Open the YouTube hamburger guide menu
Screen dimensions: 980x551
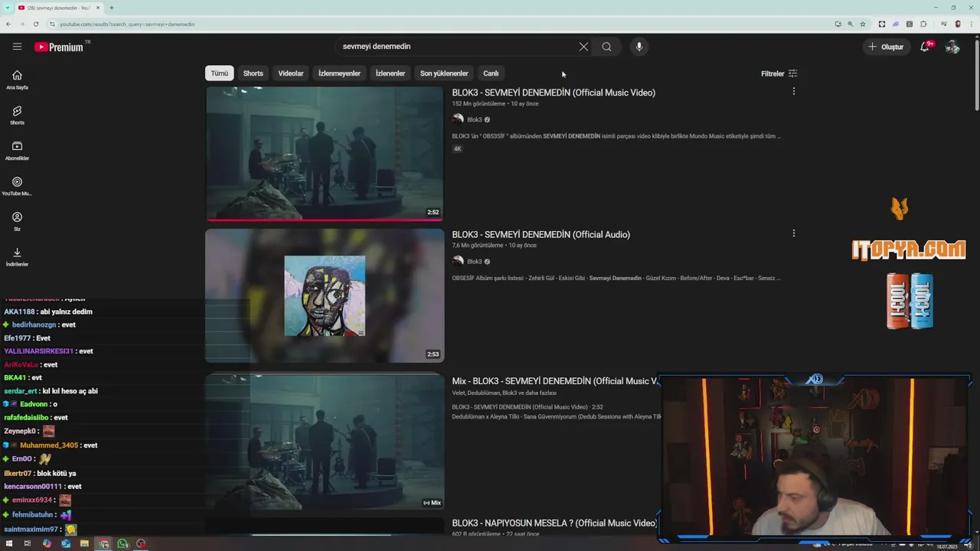pos(17,47)
